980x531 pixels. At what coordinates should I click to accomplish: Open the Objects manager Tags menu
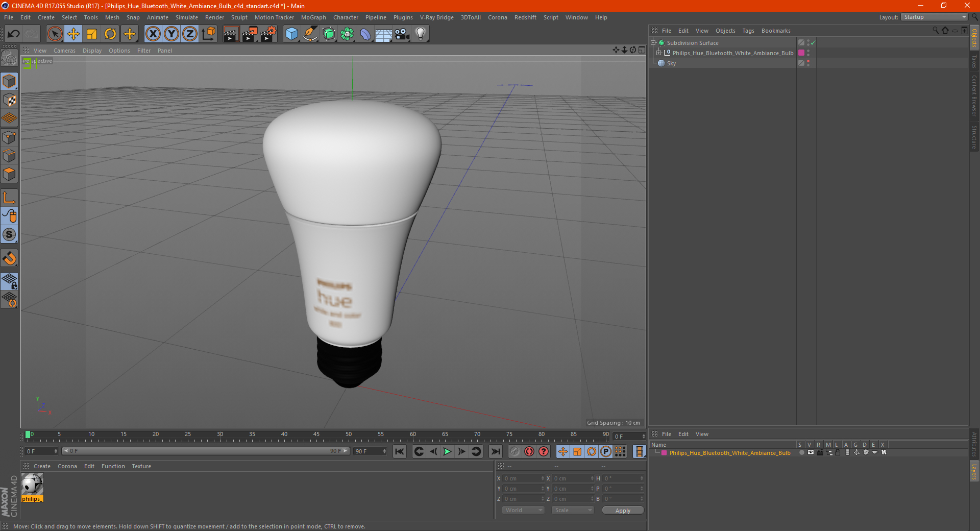coord(748,31)
